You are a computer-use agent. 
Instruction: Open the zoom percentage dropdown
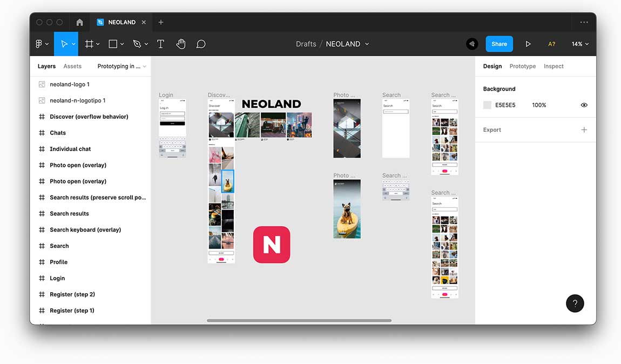pyautogui.click(x=579, y=44)
